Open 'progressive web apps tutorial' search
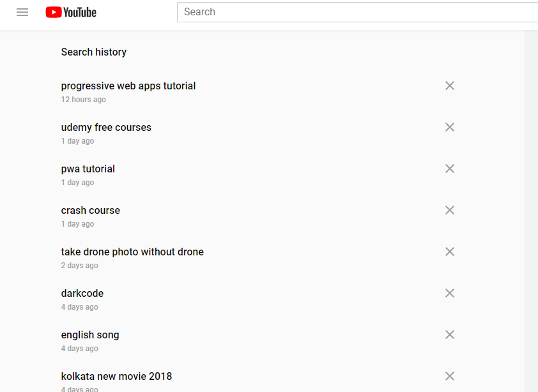 (128, 86)
